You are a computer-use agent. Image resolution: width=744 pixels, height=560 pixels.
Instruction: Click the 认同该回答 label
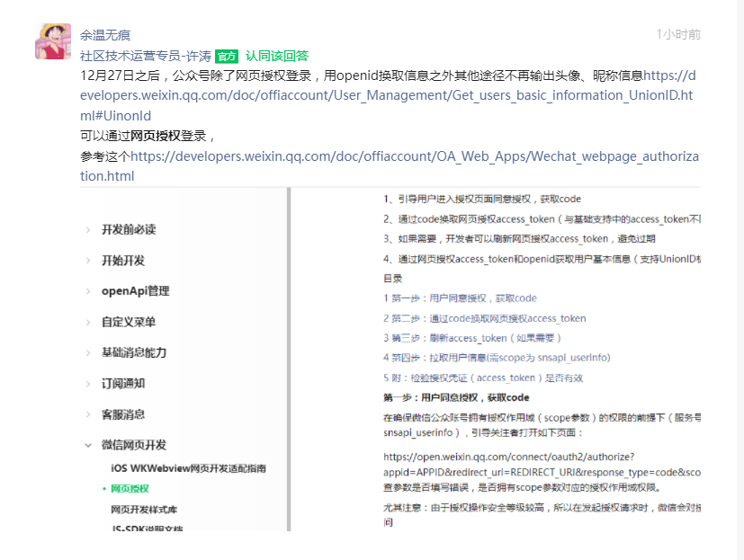[x=276, y=56]
